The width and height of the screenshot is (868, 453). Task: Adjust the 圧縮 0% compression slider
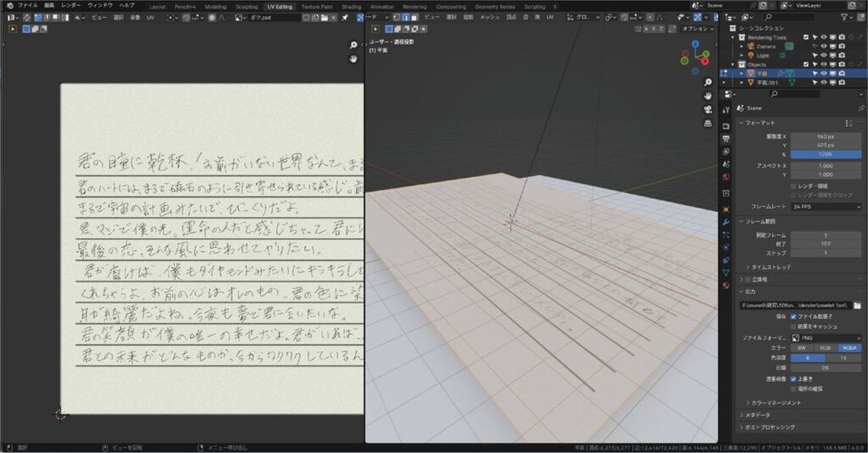(x=826, y=367)
